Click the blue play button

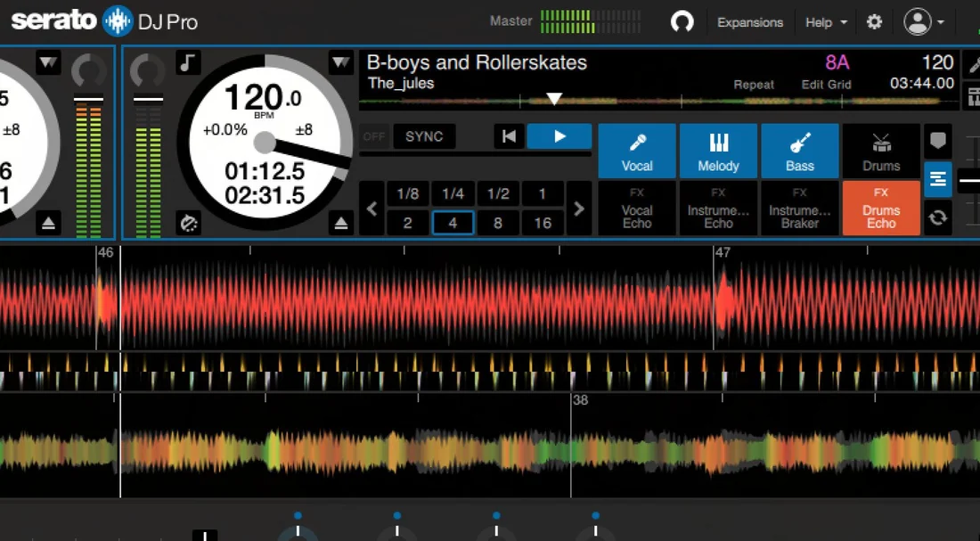tap(559, 136)
